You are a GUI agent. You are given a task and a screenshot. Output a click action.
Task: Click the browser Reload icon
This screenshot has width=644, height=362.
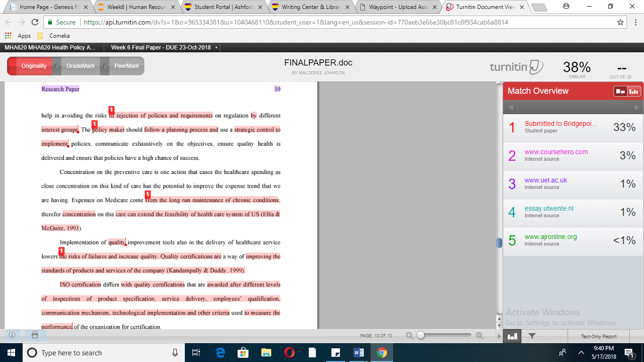point(34,22)
